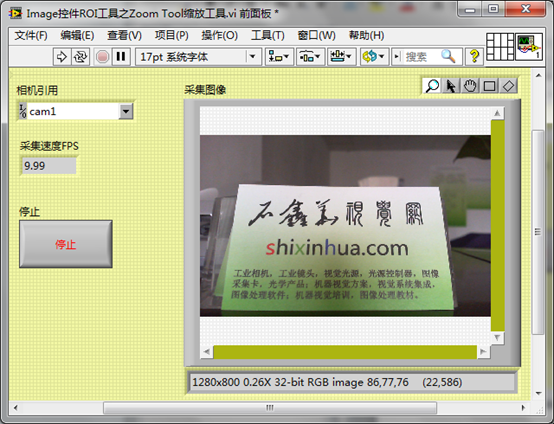Image resolution: width=554 pixels, height=424 pixels.
Task: Click the window scroll-down arrow
Action: tap(538, 393)
